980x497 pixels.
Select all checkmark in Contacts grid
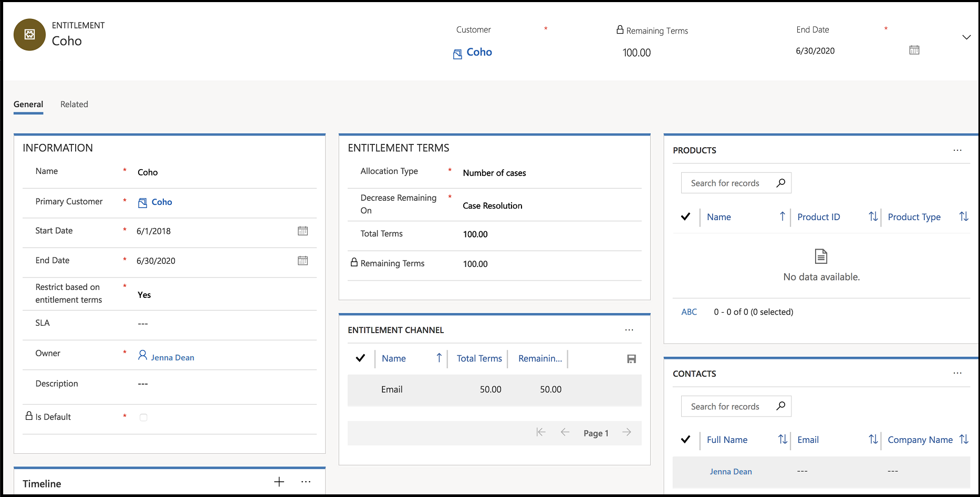point(685,440)
